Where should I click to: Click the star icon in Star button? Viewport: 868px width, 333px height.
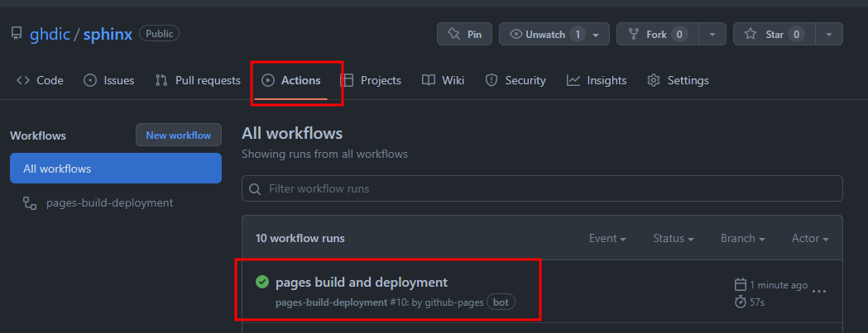(x=751, y=35)
